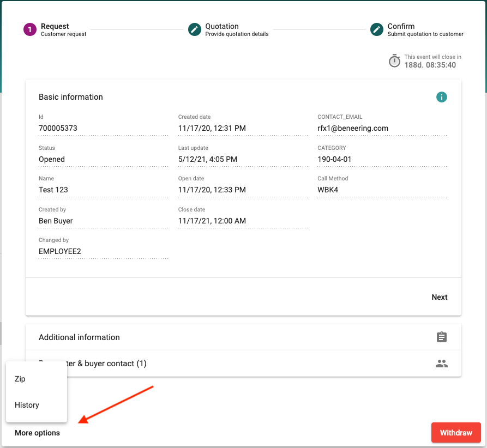Select Zip from the options menu

[x=20, y=379]
